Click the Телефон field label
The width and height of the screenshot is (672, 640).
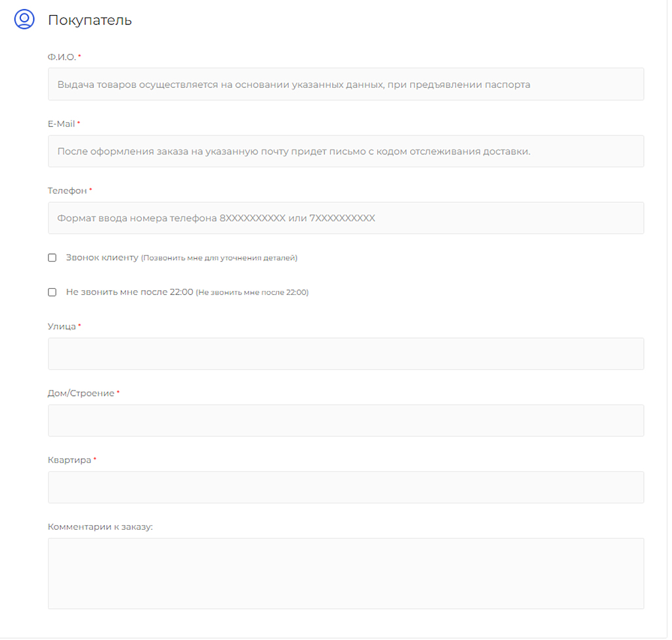67,190
